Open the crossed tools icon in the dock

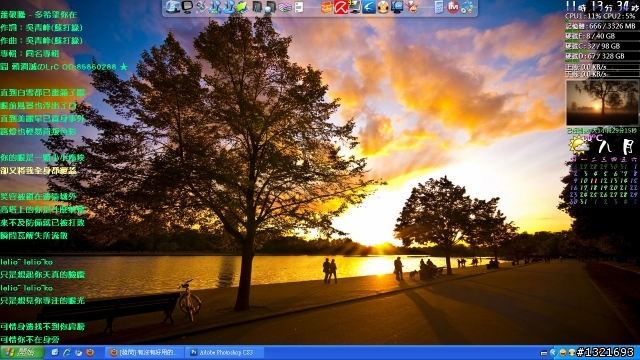pyautogui.click(x=201, y=7)
